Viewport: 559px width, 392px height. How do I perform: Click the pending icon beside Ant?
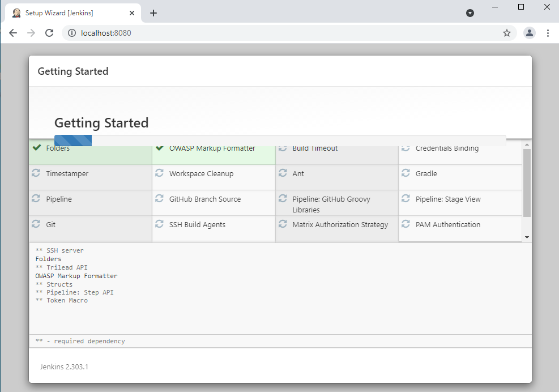pos(283,173)
